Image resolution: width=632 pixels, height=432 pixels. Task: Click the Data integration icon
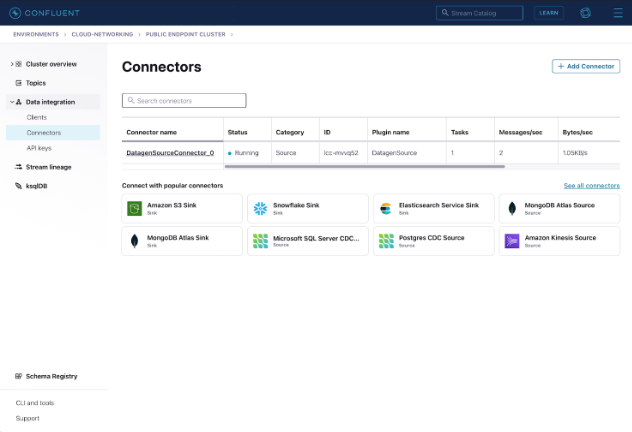click(x=19, y=102)
